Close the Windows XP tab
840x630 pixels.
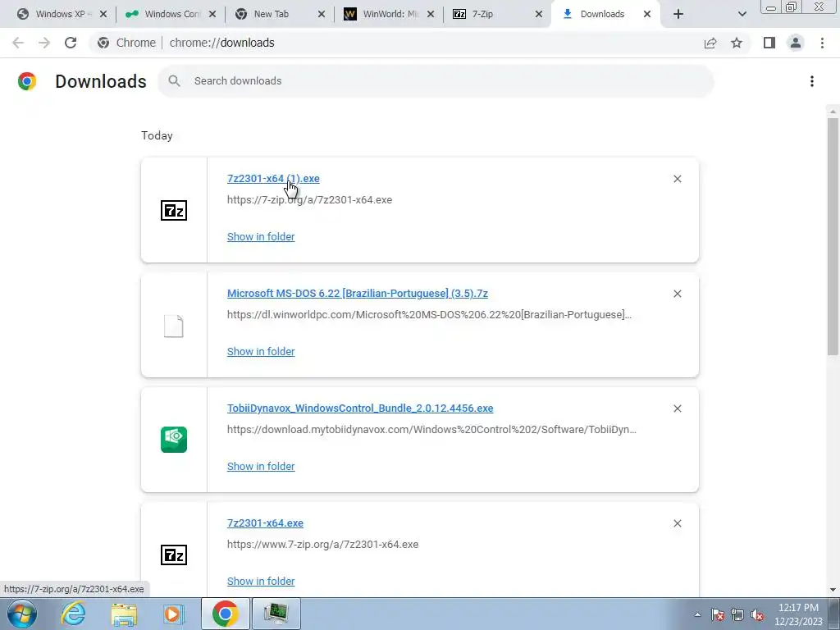click(103, 15)
